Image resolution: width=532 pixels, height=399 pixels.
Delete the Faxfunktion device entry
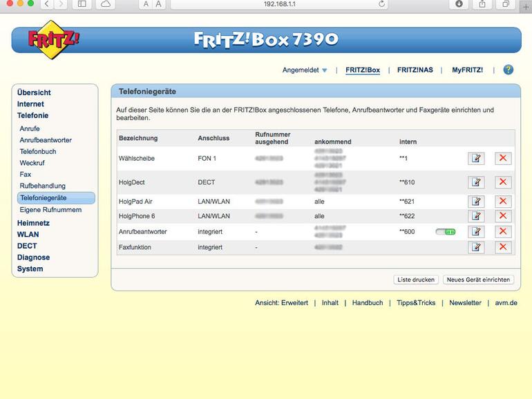tap(503, 247)
